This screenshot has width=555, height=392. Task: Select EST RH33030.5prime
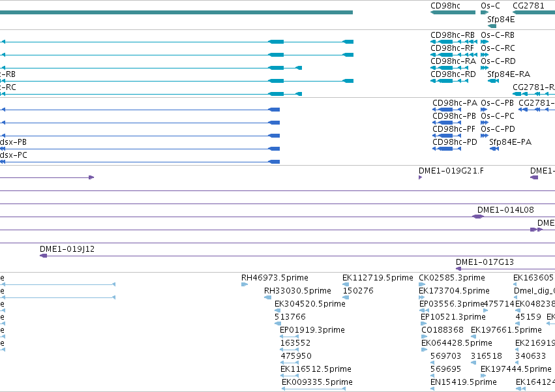(x=267, y=297)
